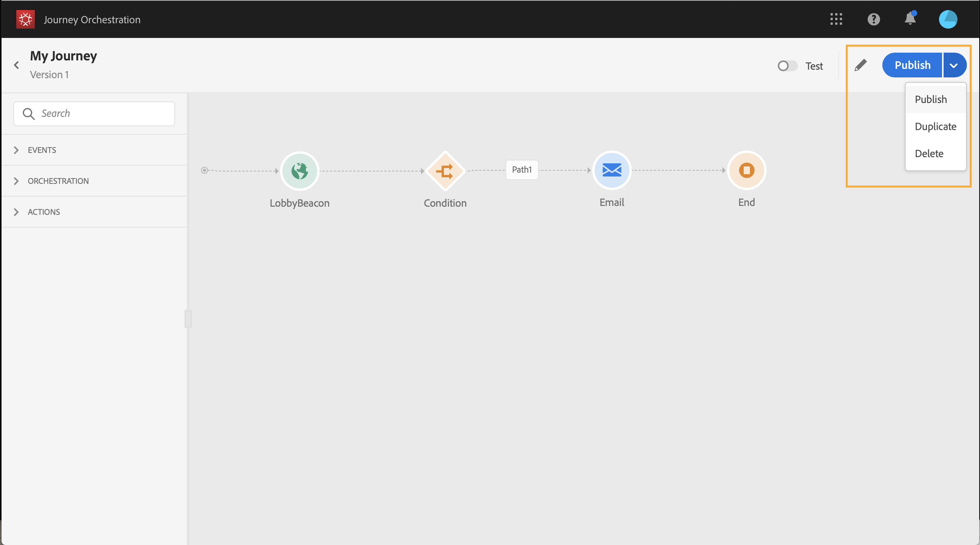Select the Condition diamond node
980x545 pixels.
(x=445, y=171)
